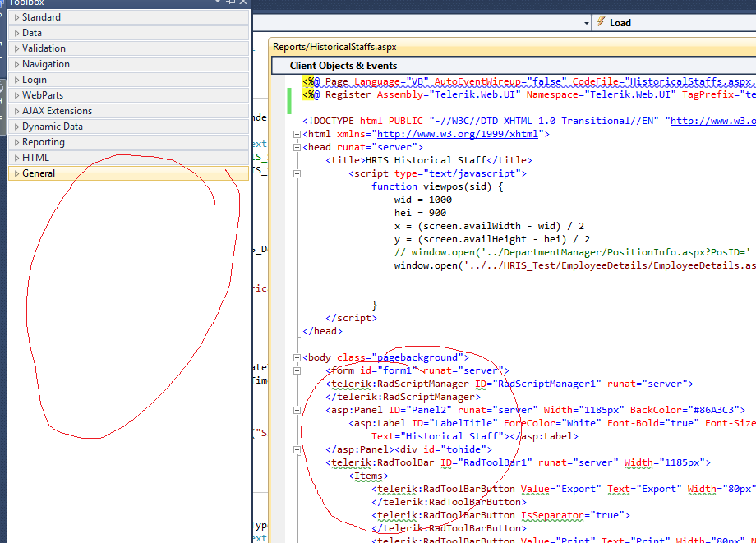This screenshot has width=756, height=543.
Task: Place cursor on wid = 1000 line
Action: (423, 200)
